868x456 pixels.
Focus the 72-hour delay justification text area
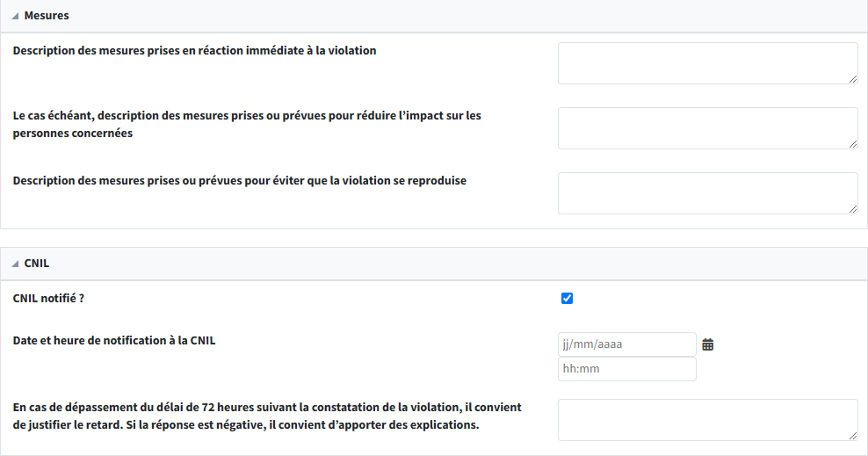point(707,420)
